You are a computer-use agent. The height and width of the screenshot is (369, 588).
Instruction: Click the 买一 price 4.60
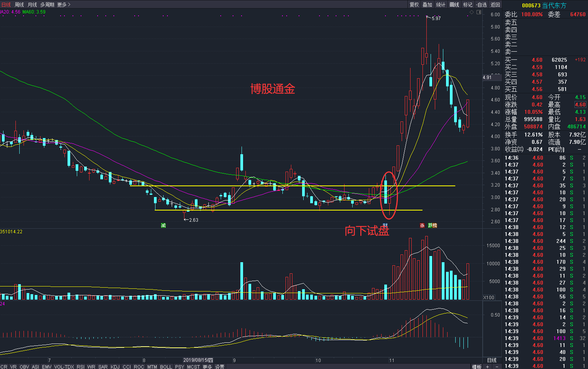tap(537, 60)
